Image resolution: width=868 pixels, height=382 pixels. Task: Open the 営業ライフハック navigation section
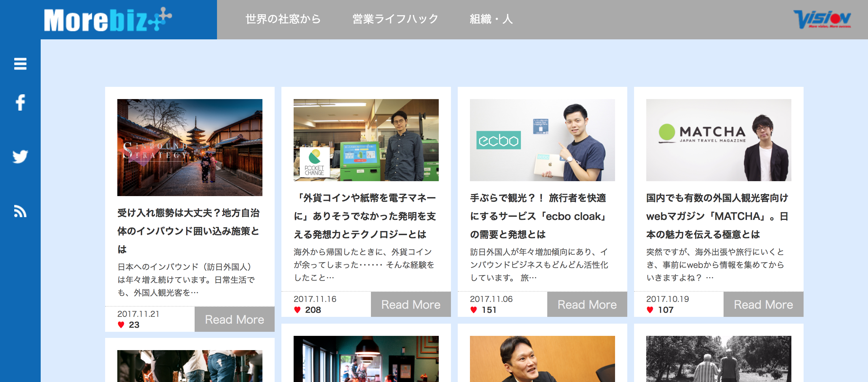click(395, 19)
